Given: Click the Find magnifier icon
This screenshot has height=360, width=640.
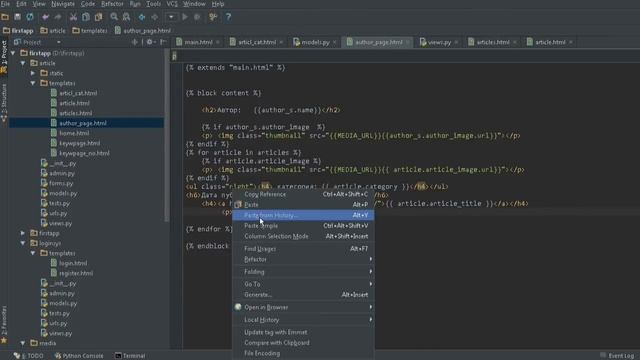Looking at the screenshot, I should click(x=114, y=17).
